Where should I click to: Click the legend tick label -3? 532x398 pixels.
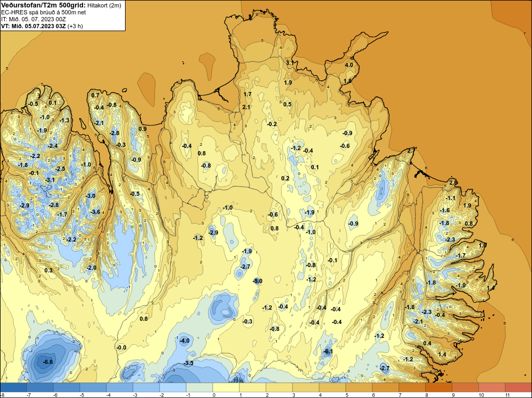(x=135, y=395)
